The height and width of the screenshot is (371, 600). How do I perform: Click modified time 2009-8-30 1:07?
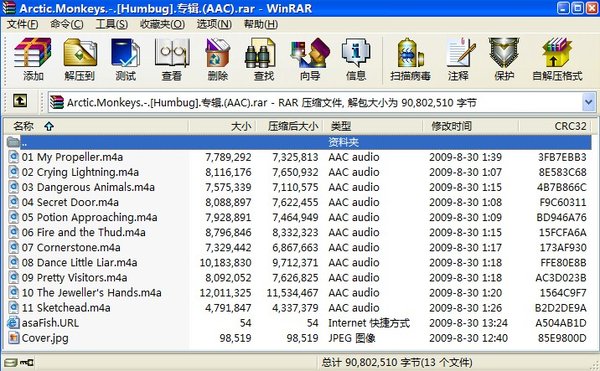pyautogui.click(x=465, y=172)
